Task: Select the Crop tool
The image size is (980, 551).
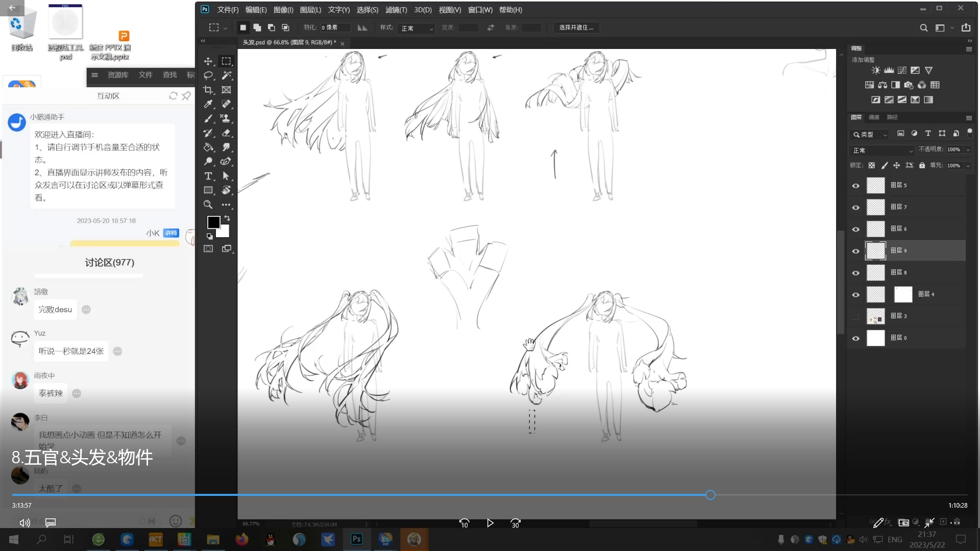Action: coord(208,90)
